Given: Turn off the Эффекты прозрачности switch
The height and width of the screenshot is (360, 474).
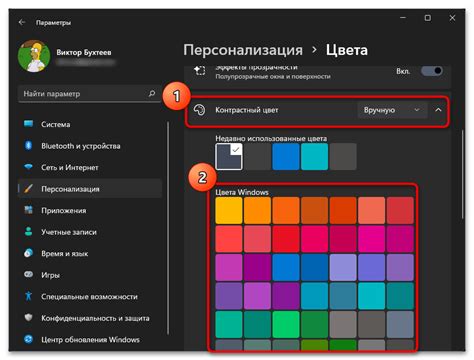Looking at the screenshot, I should coord(432,71).
